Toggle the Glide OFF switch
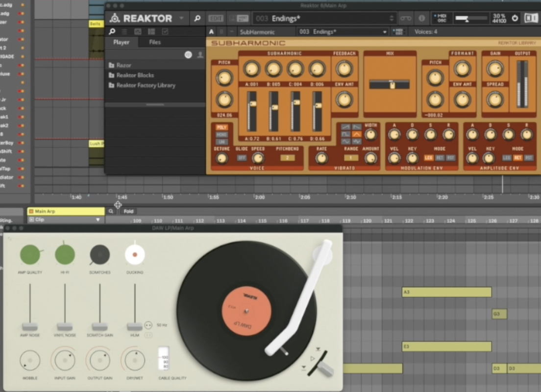The width and height of the screenshot is (541, 392). tap(242, 158)
